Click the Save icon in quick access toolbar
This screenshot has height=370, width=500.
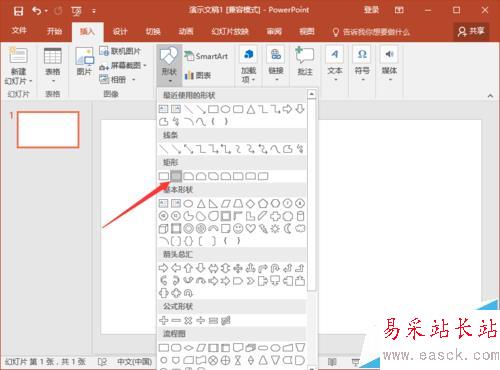click(18, 11)
